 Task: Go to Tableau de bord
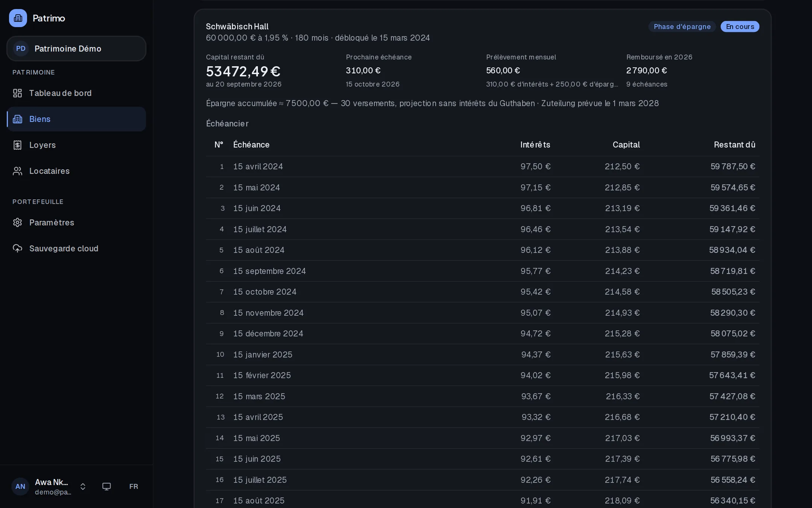(76, 93)
